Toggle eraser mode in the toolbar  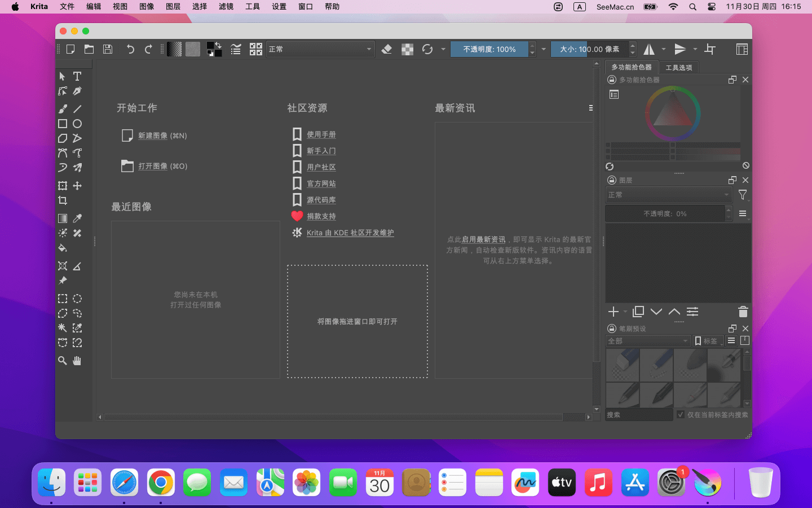pyautogui.click(x=387, y=49)
